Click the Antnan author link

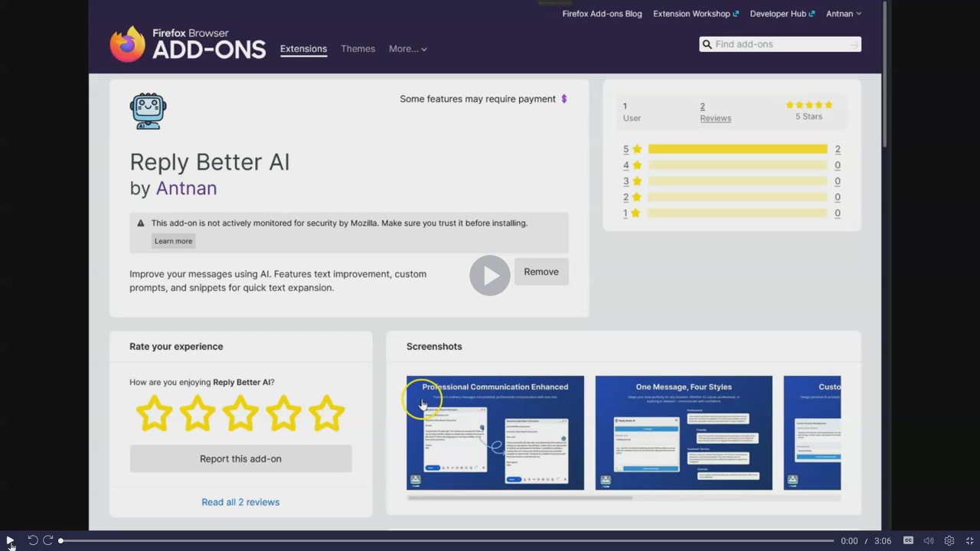click(x=186, y=188)
